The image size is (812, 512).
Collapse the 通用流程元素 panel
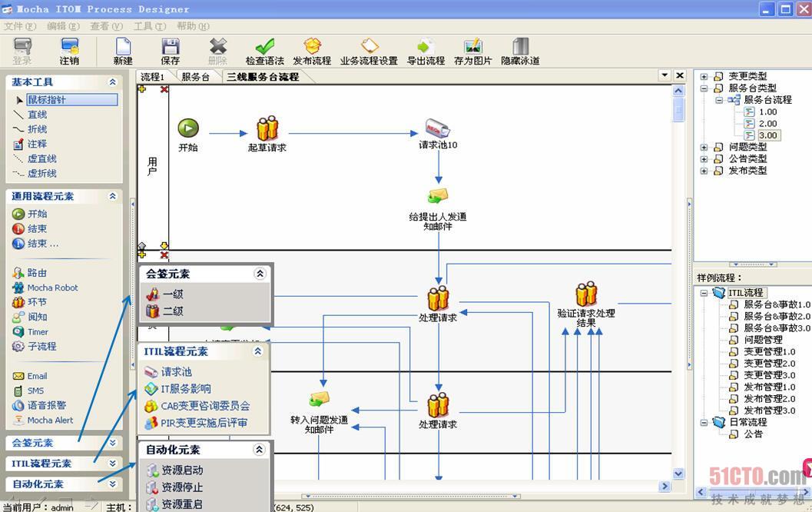[x=112, y=196]
